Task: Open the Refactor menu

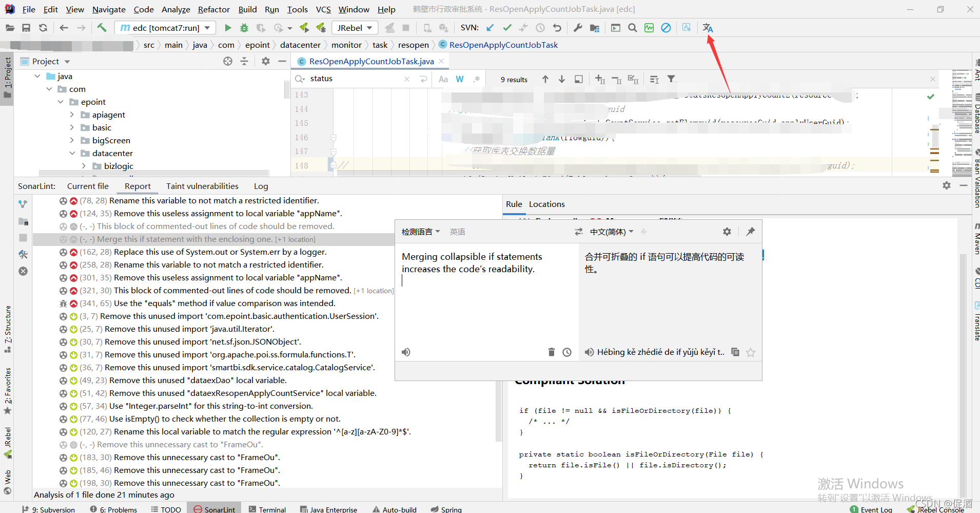Action: click(x=213, y=9)
